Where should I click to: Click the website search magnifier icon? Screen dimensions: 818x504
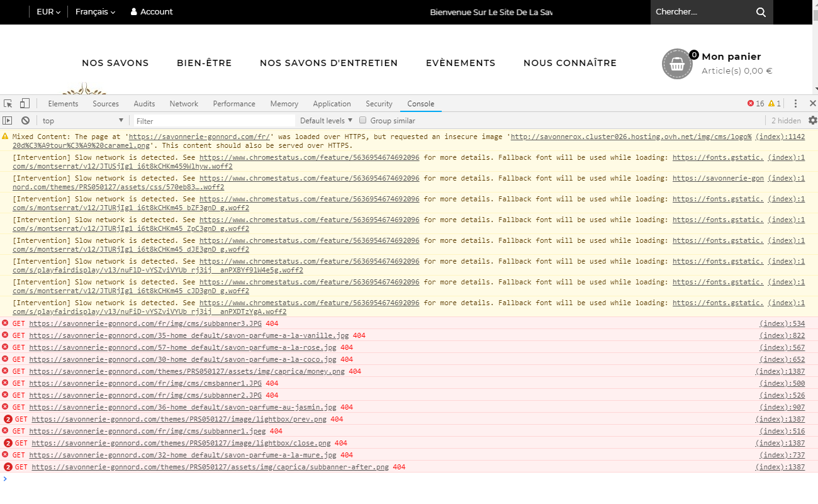pos(761,12)
